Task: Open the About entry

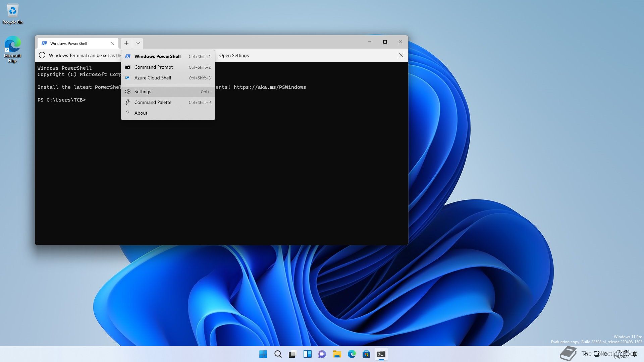Action: tap(168, 113)
